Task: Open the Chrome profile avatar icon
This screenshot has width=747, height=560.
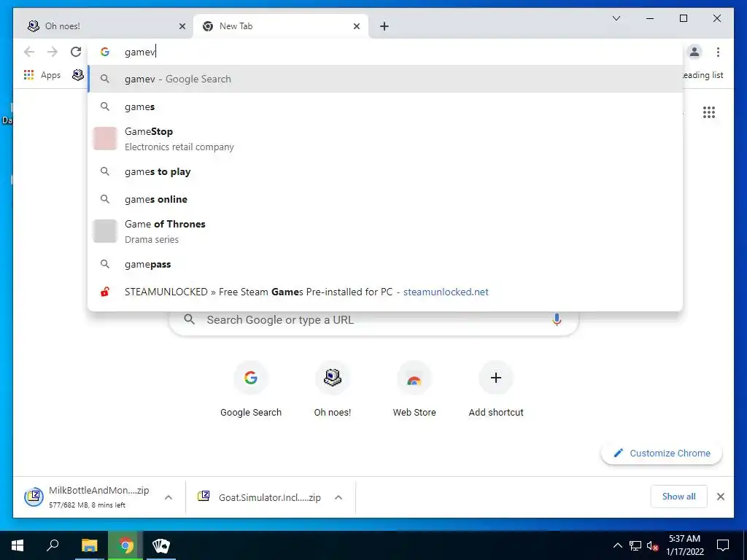Action: click(694, 52)
